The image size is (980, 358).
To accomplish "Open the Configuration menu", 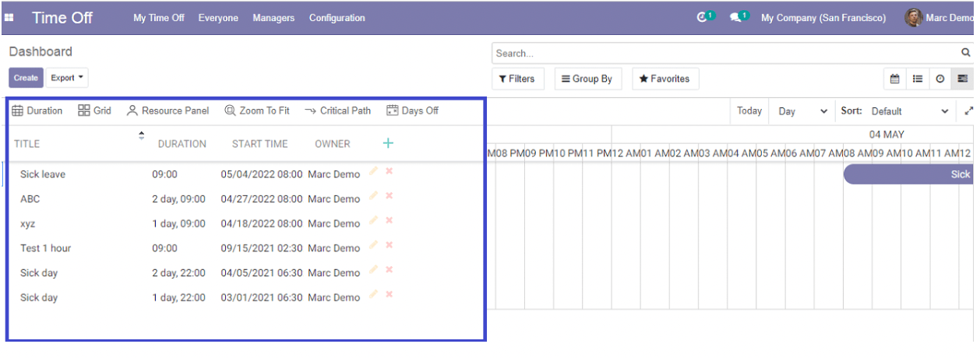I will click(337, 18).
